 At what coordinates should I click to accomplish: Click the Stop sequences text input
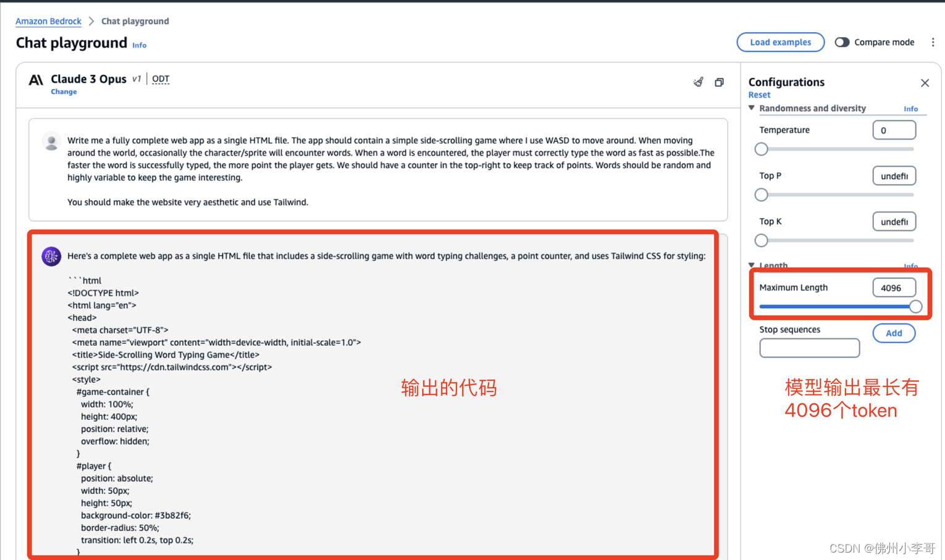pos(809,348)
